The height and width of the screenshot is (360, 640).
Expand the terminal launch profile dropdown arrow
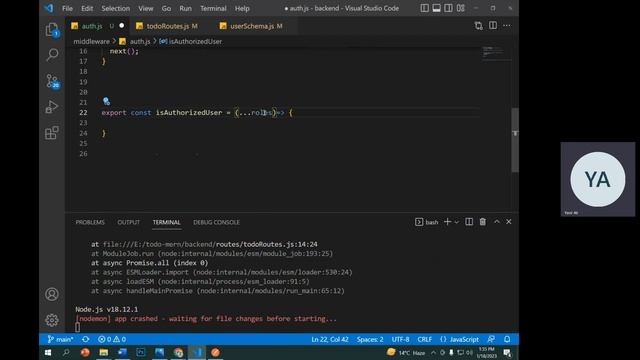click(457, 222)
